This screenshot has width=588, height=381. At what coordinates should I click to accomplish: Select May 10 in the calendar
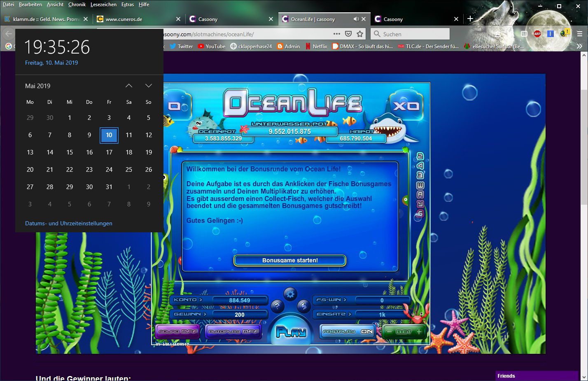(x=109, y=135)
